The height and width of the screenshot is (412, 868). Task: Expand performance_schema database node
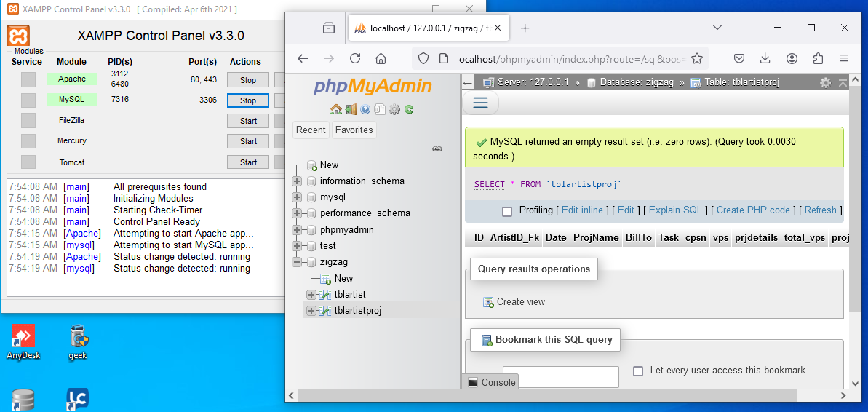pos(297,213)
